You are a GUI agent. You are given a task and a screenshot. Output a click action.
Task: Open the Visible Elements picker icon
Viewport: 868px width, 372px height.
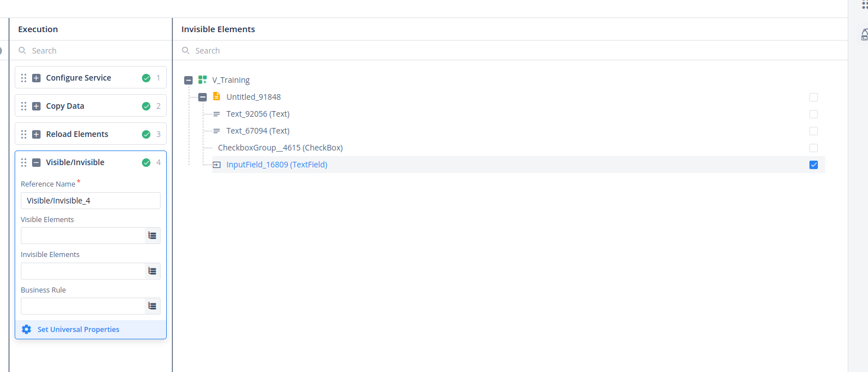click(152, 236)
